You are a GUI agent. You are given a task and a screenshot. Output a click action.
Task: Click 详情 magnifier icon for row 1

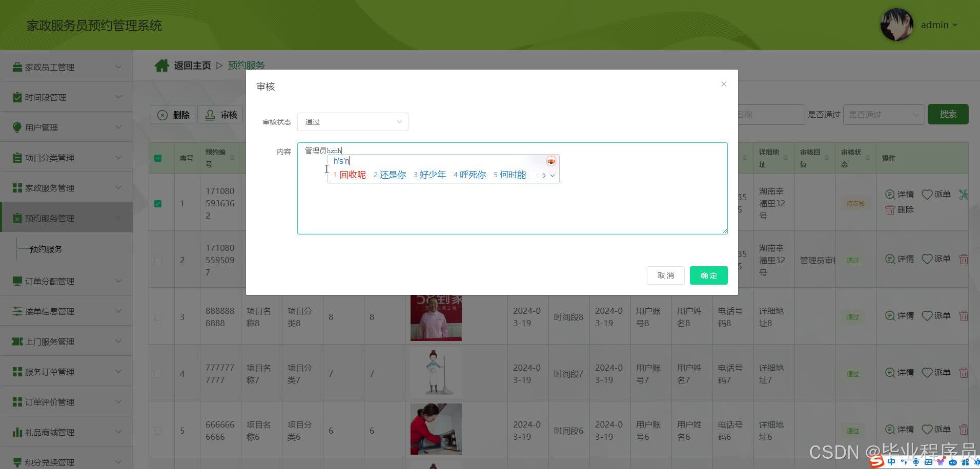tap(890, 195)
